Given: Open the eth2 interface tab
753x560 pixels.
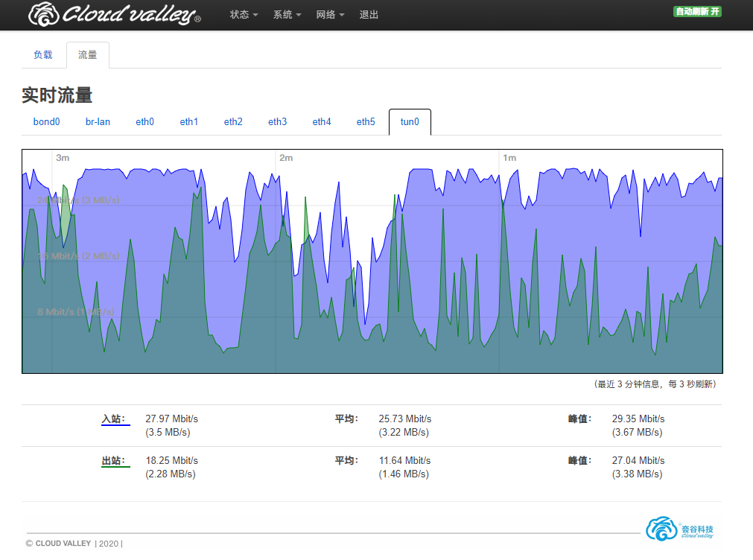Looking at the screenshot, I should (233, 122).
